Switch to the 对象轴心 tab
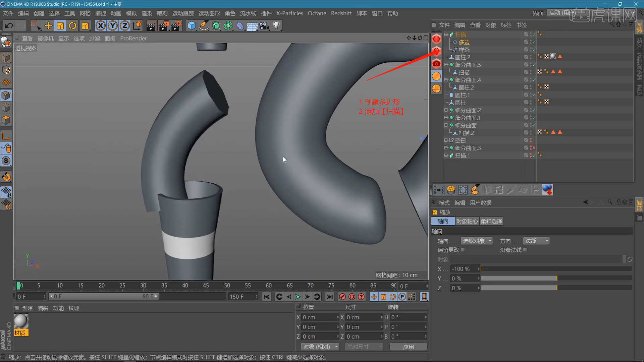The width and height of the screenshot is (644, 362). (x=467, y=221)
